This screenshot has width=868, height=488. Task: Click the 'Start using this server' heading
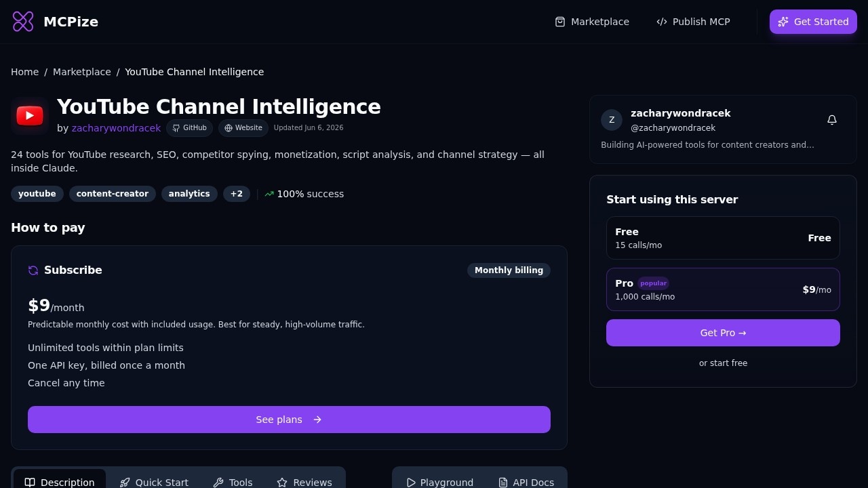pyautogui.click(x=672, y=199)
